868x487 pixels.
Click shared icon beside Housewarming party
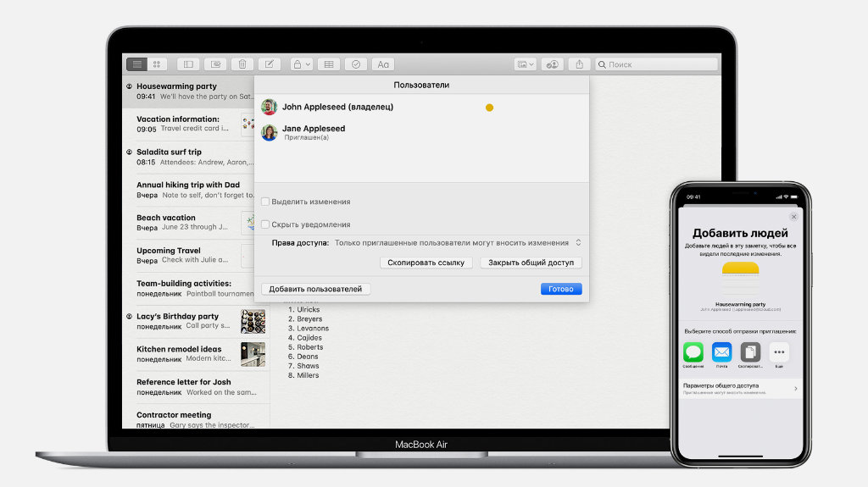[129, 86]
